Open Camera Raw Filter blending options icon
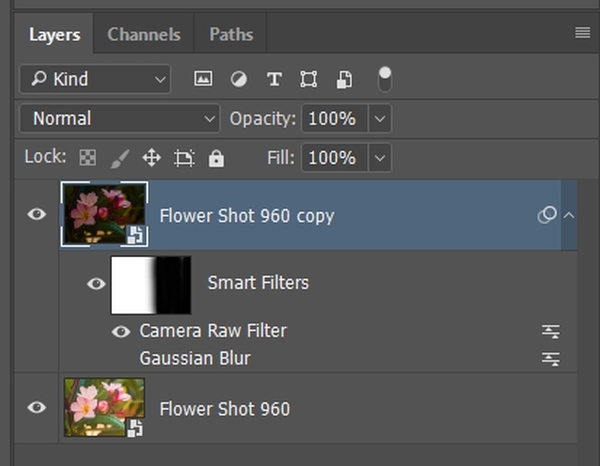The width and height of the screenshot is (600, 466). pos(550,331)
